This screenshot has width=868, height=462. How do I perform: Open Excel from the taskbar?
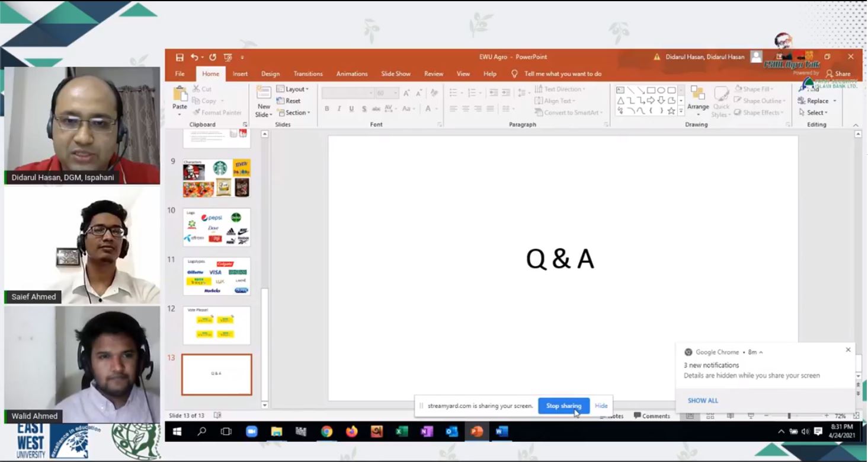pos(402,432)
